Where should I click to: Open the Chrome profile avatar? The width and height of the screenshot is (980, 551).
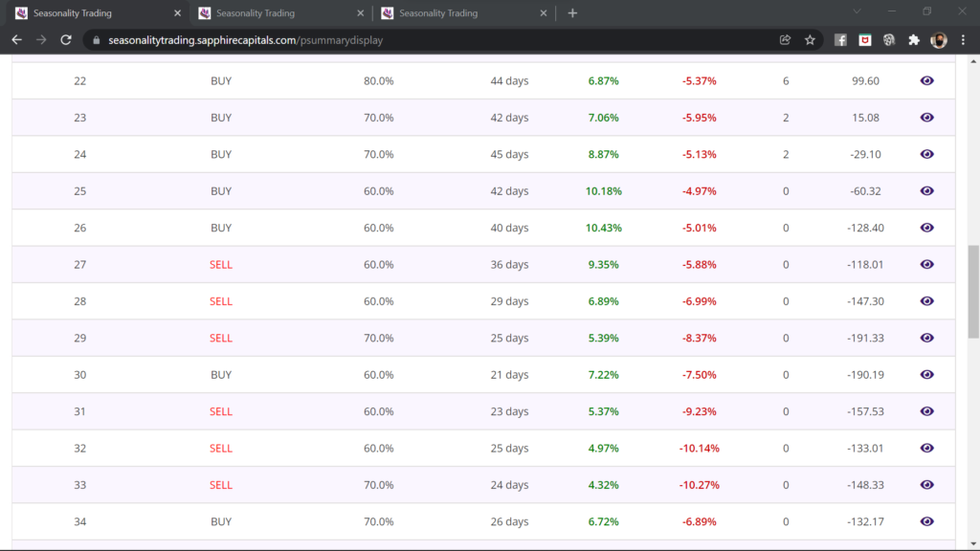pyautogui.click(x=938, y=40)
